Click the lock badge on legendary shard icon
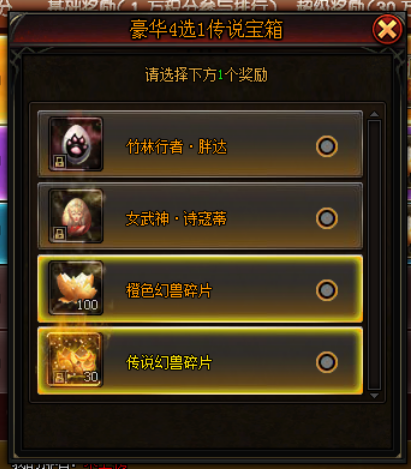411x470 pixels. click(59, 378)
